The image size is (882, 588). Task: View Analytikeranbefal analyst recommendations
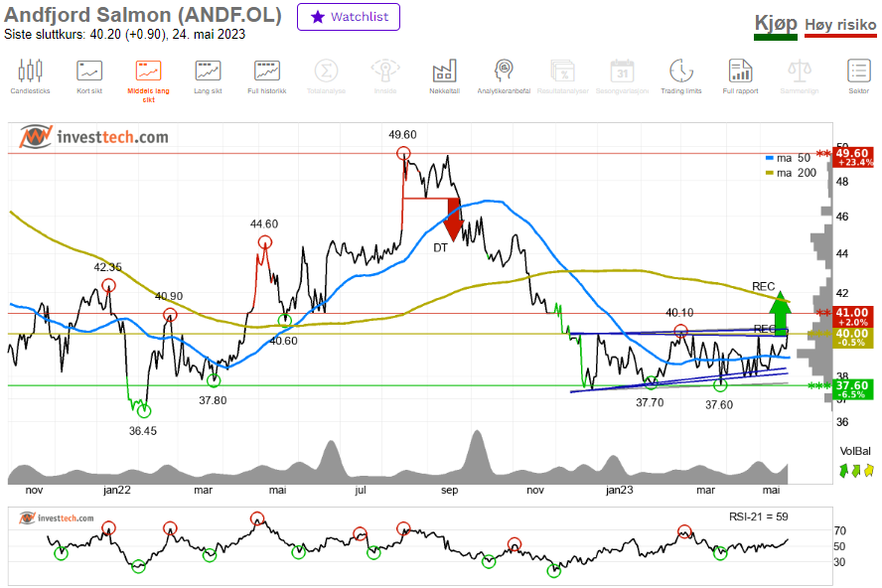[x=504, y=75]
